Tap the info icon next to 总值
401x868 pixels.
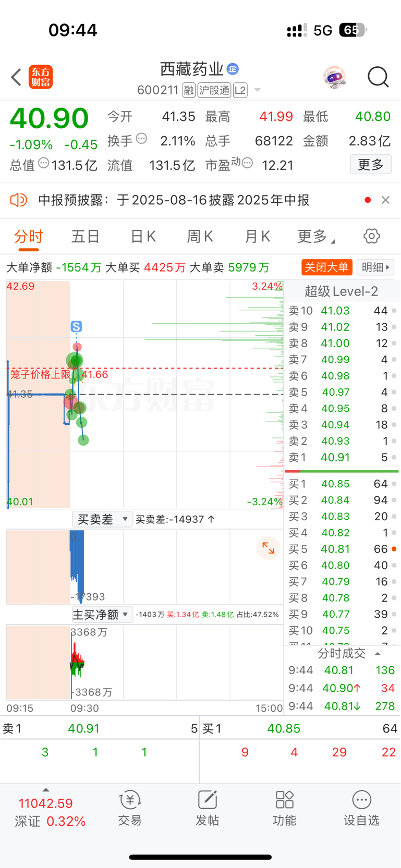pyautogui.click(x=44, y=163)
